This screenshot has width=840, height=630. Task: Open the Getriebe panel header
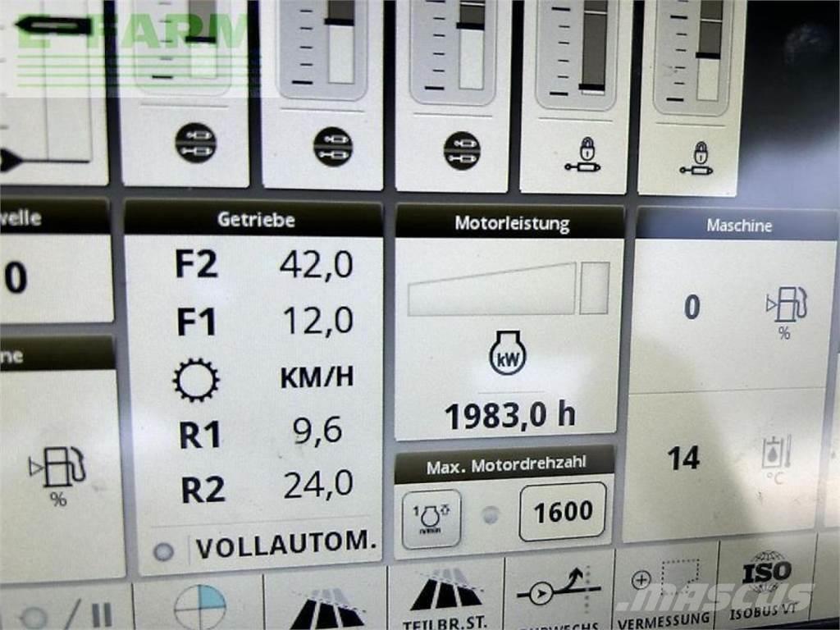click(x=254, y=220)
